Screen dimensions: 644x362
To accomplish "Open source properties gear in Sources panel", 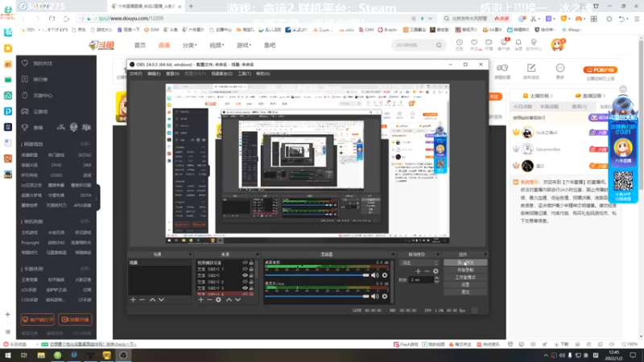I will tap(218, 300).
